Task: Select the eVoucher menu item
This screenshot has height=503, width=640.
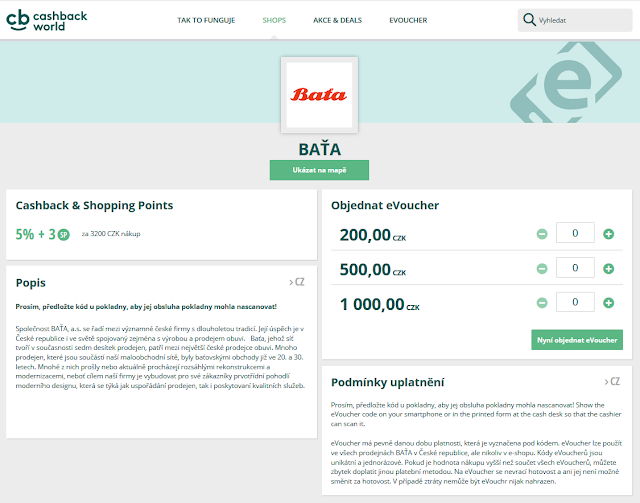Action: [x=408, y=20]
